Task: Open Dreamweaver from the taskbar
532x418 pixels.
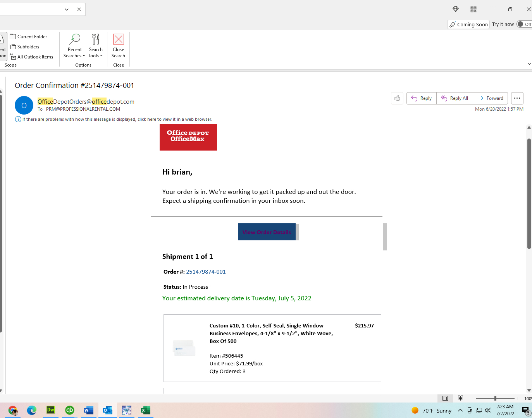Action: click(x=51, y=410)
